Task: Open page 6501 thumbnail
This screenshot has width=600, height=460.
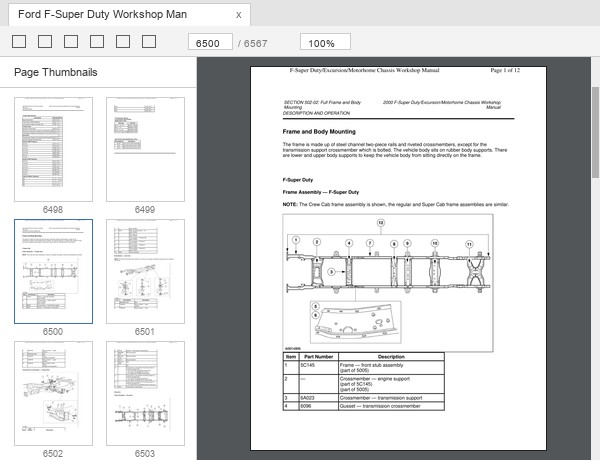Action: (145, 271)
